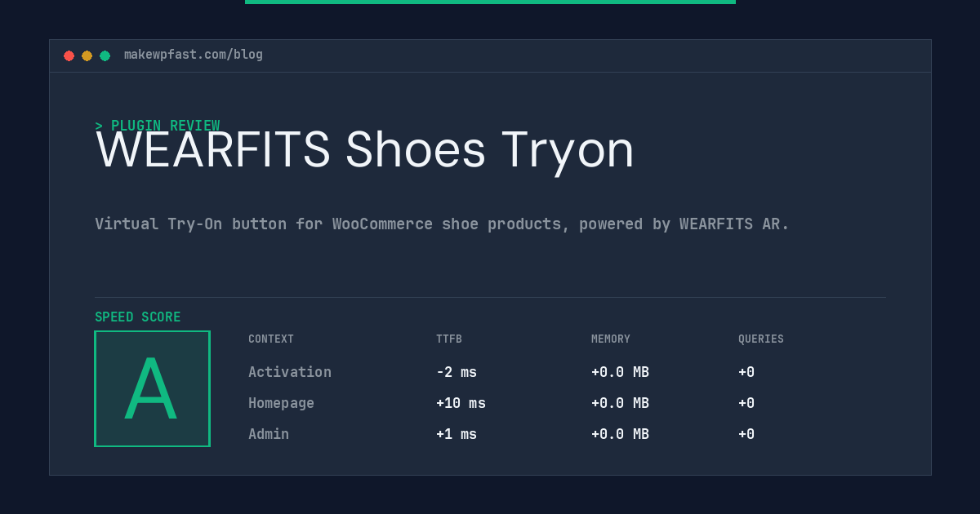Click the Admin memory value

[x=620, y=434]
